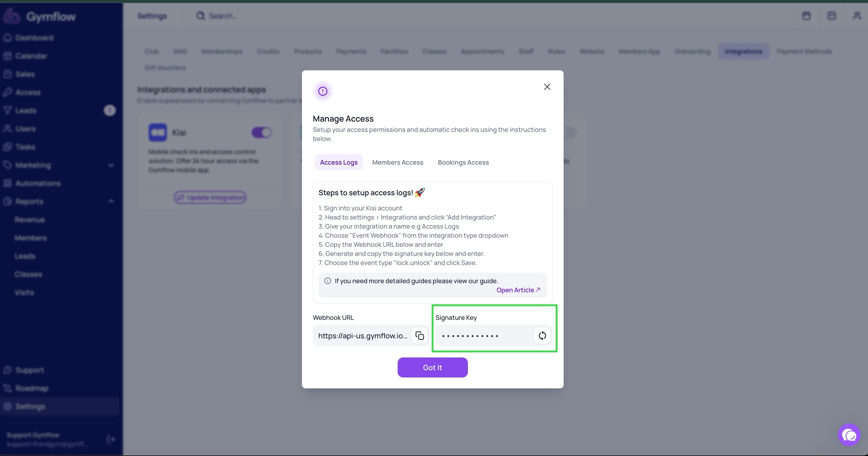Toggle the Kisi integration switch
This screenshot has width=868, height=456.
click(262, 132)
